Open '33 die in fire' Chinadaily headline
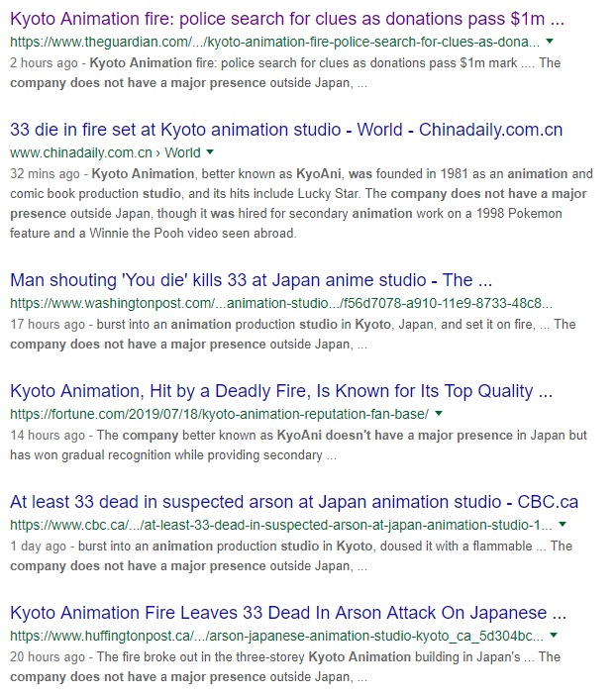 click(286, 130)
